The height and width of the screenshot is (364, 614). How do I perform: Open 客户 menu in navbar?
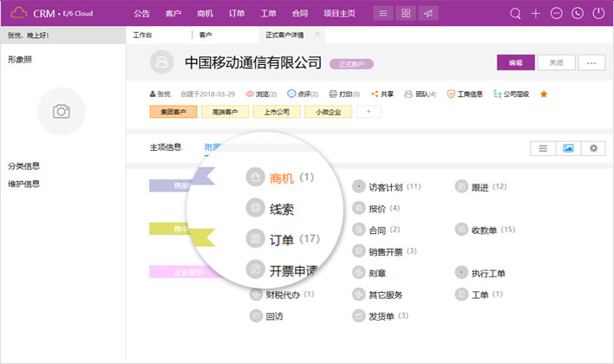173,14
